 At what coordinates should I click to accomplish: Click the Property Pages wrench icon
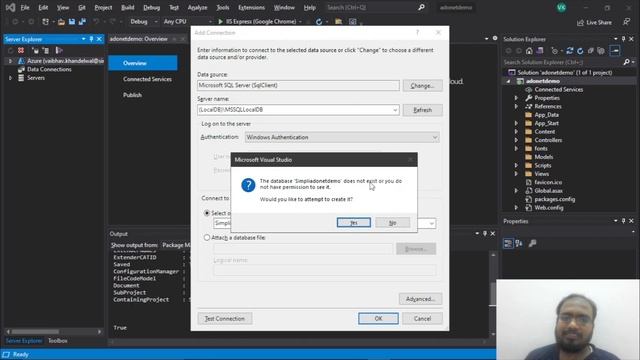click(x=532, y=244)
